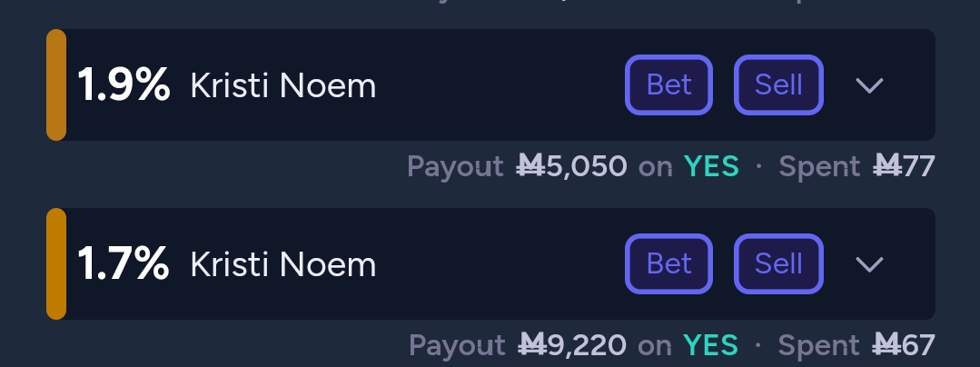This screenshot has width=980, height=367.
Task: Click the mana symbol before 9,220
Action: pyautogui.click(x=533, y=345)
